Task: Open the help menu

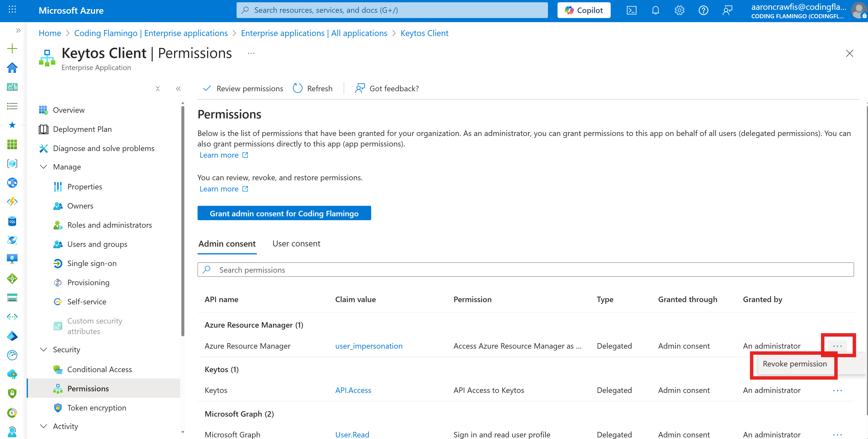Action: point(704,10)
